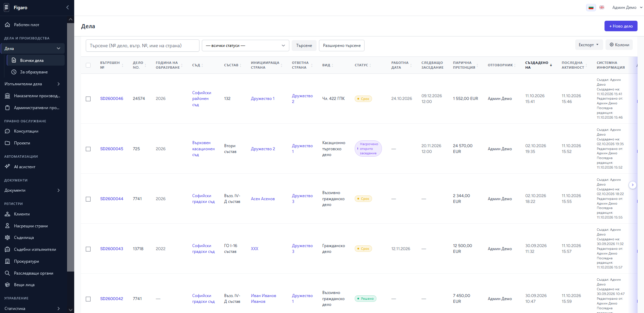Open Насрещни страни person icon
Screen dimensions: 644x313
pyautogui.click(x=7, y=226)
